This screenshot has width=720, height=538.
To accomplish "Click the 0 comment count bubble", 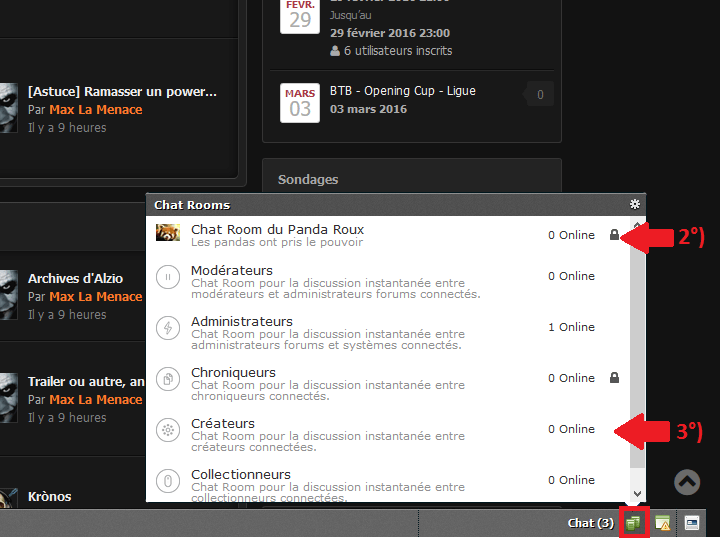I will [540, 94].
